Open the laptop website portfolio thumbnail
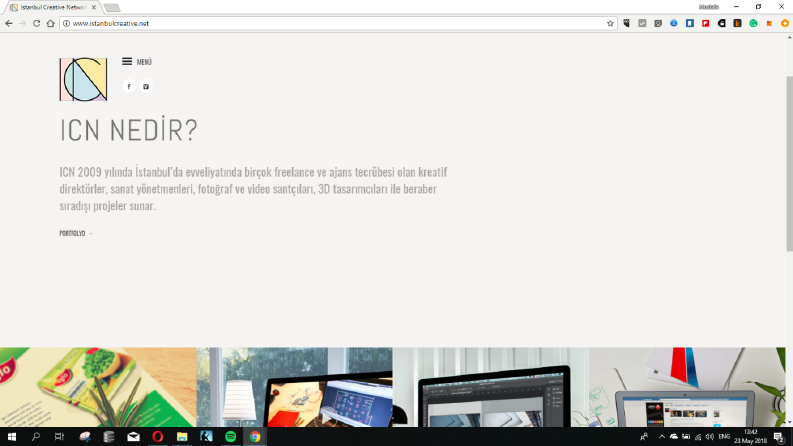 point(687,387)
